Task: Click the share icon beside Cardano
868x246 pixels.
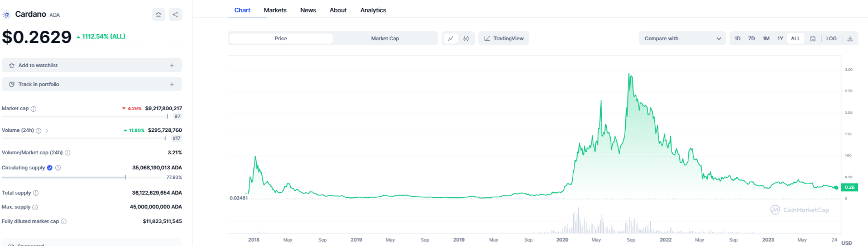Action: click(175, 15)
